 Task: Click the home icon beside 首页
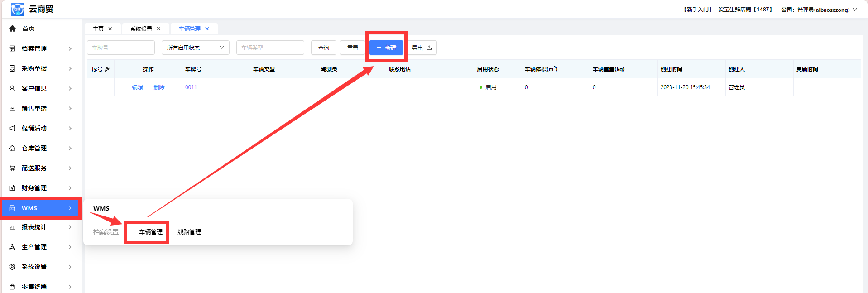(12, 29)
